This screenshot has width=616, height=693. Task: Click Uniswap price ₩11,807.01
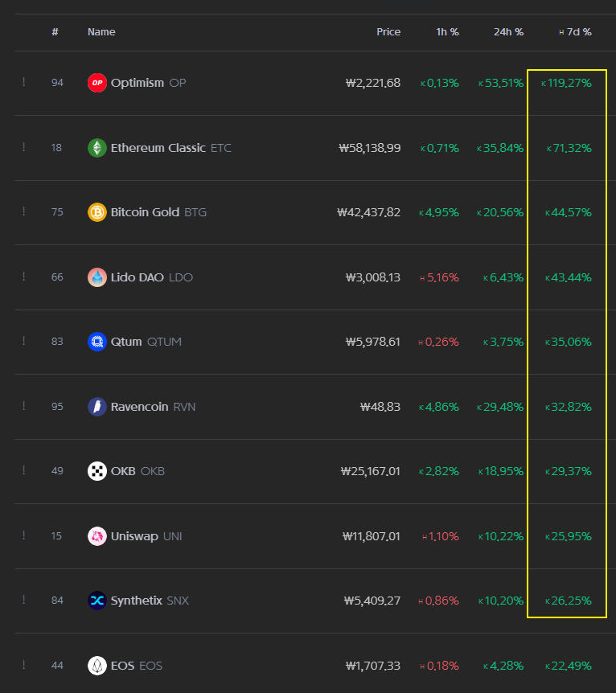[372, 536]
